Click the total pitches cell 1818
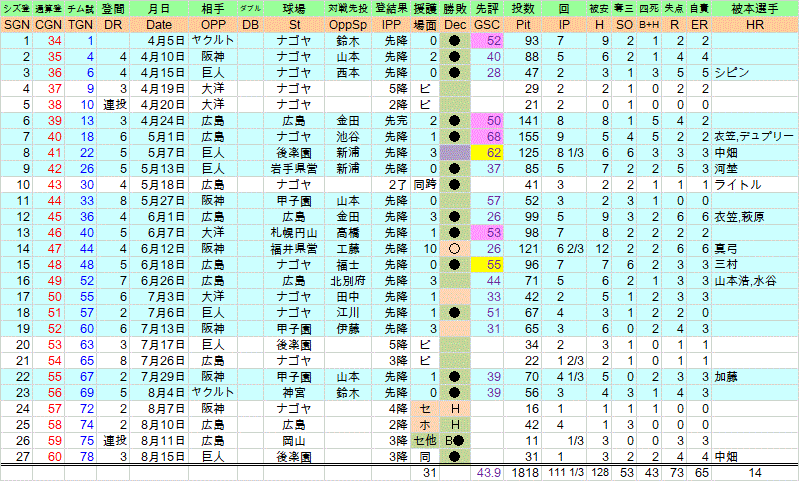The image size is (799, 481). tap(525, 473)
